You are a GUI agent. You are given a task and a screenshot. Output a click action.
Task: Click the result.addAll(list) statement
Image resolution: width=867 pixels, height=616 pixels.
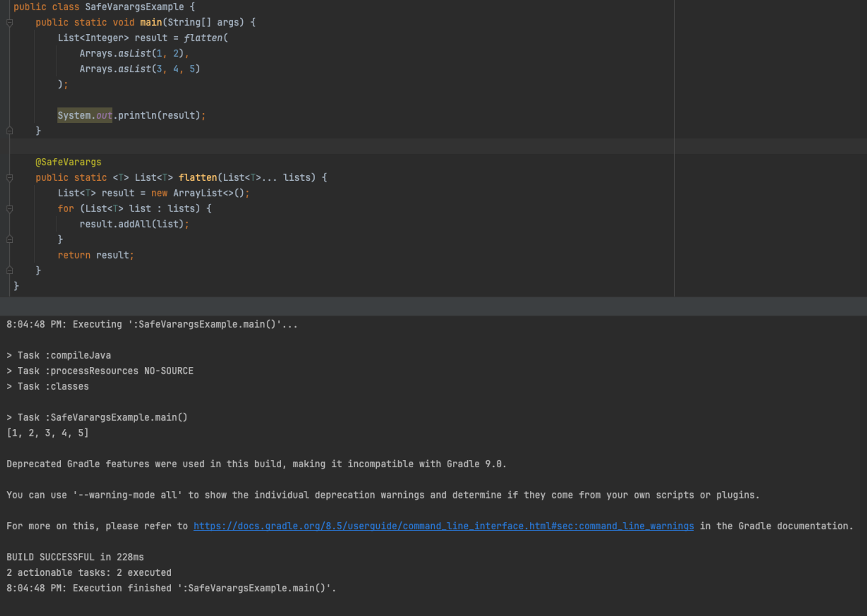coord(134,224)
